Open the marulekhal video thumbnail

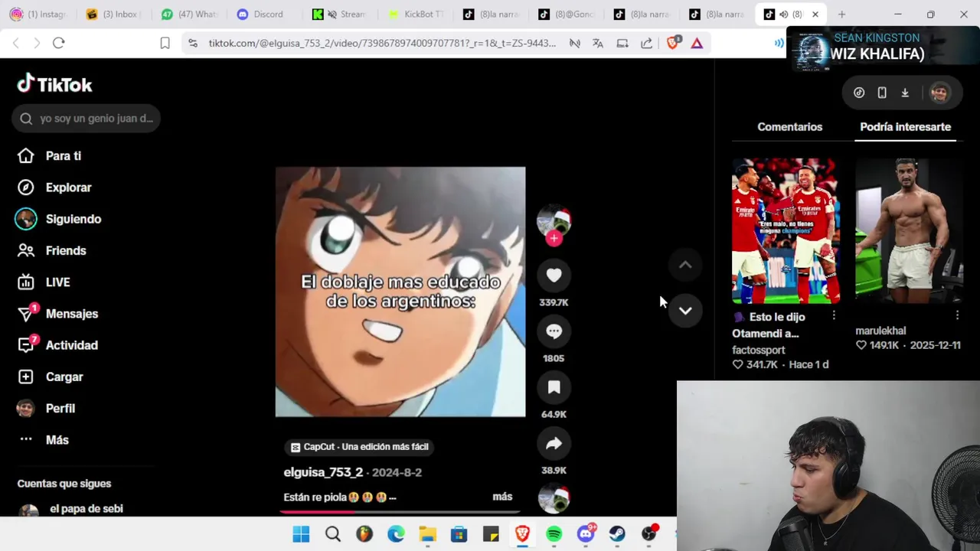tap(909, 231)
